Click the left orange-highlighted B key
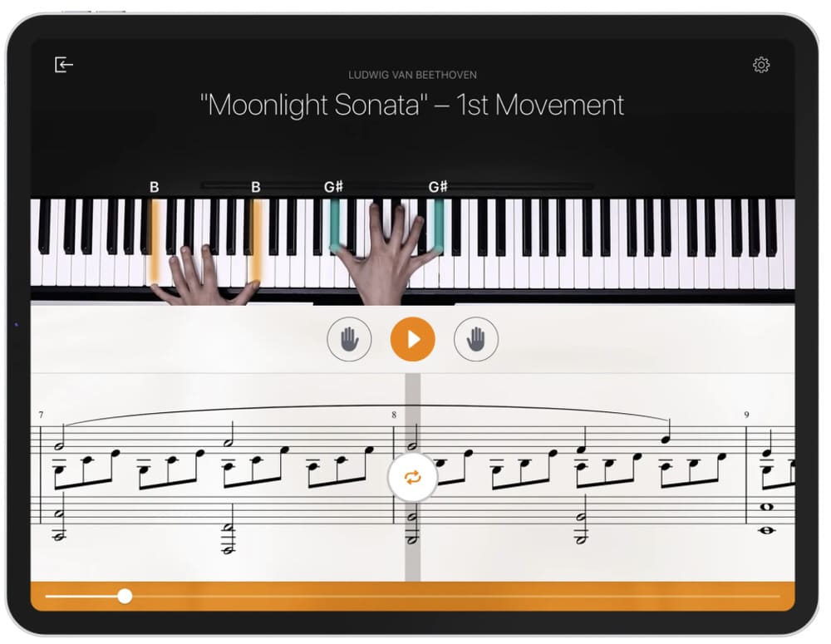 (x=155, y=241)
